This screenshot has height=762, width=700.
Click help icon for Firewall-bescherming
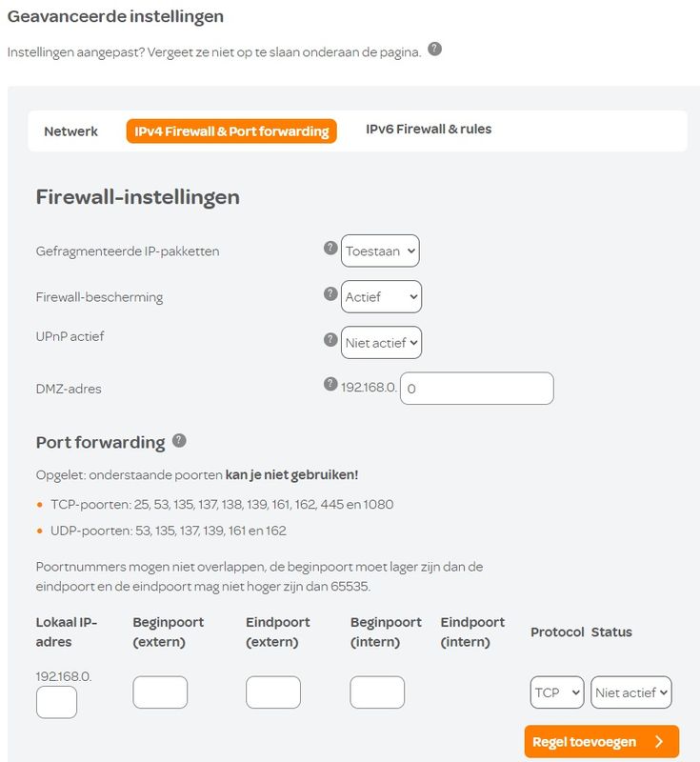[330, 293]
